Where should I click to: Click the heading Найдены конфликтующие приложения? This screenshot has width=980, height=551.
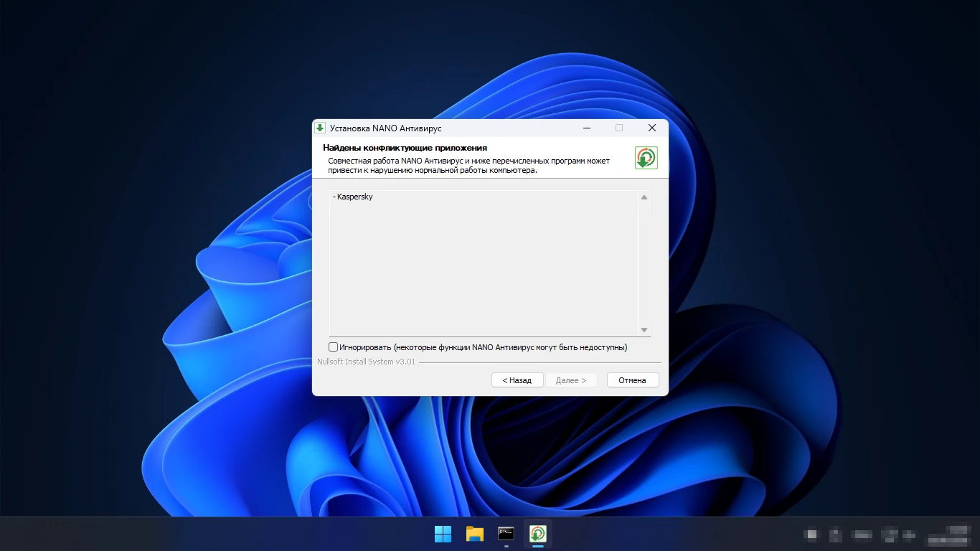[405, 148]
